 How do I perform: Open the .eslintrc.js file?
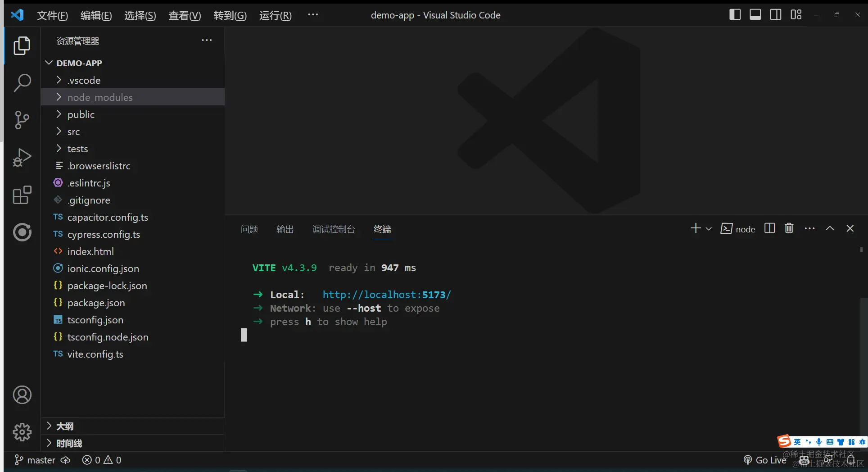tap(133, 183)
